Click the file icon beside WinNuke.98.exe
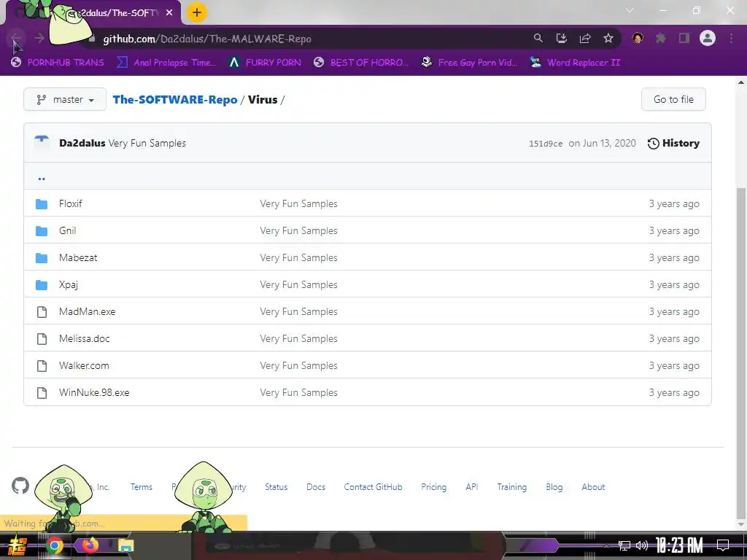 42,393
